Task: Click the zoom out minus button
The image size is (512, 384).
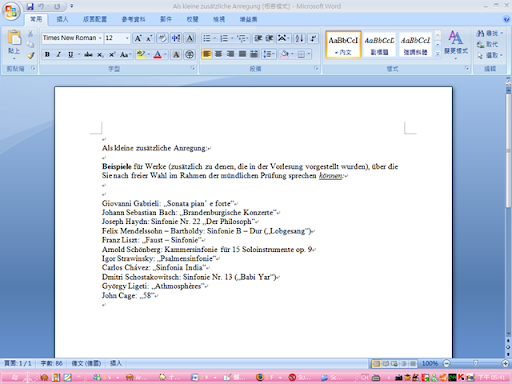Action: [x=447, y=363]
